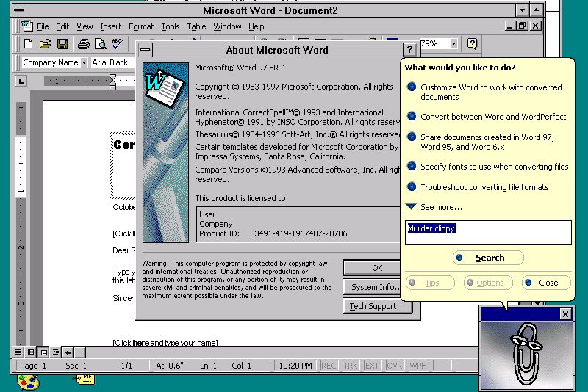
Task: Click the horizontal scrollbar box beside left arrow
Action: point(80,352)
